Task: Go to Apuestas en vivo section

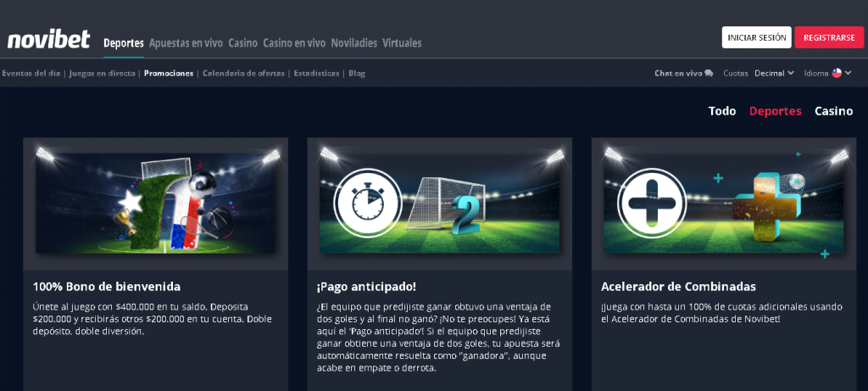Action: (x=186, y=42)
